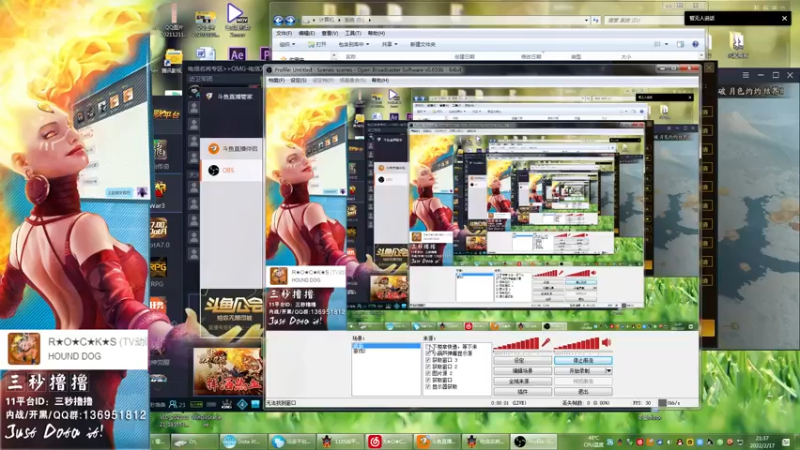Expand Explorer address bar history dropdown
Image resolution: width=800 pixels, height=450 pixels.
(587, 20)
